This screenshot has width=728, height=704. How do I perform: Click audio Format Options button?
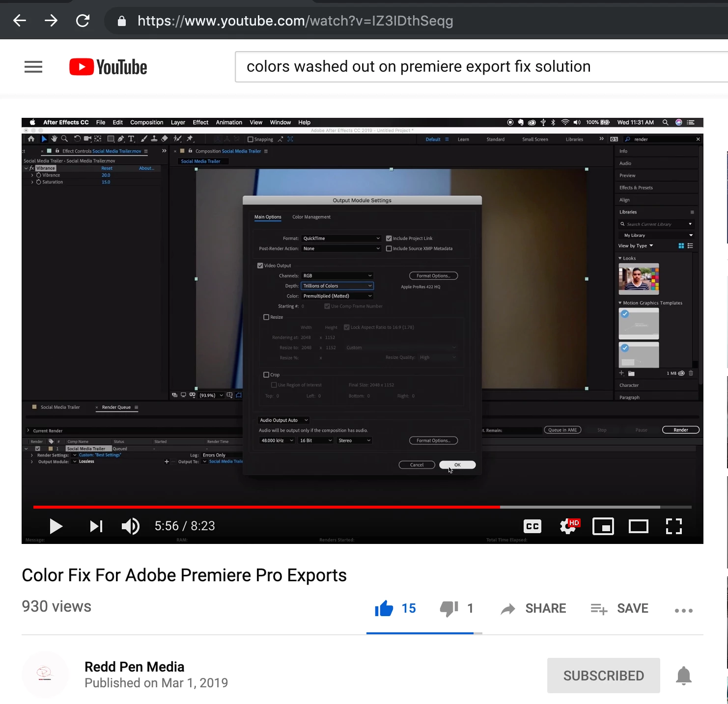433,441
